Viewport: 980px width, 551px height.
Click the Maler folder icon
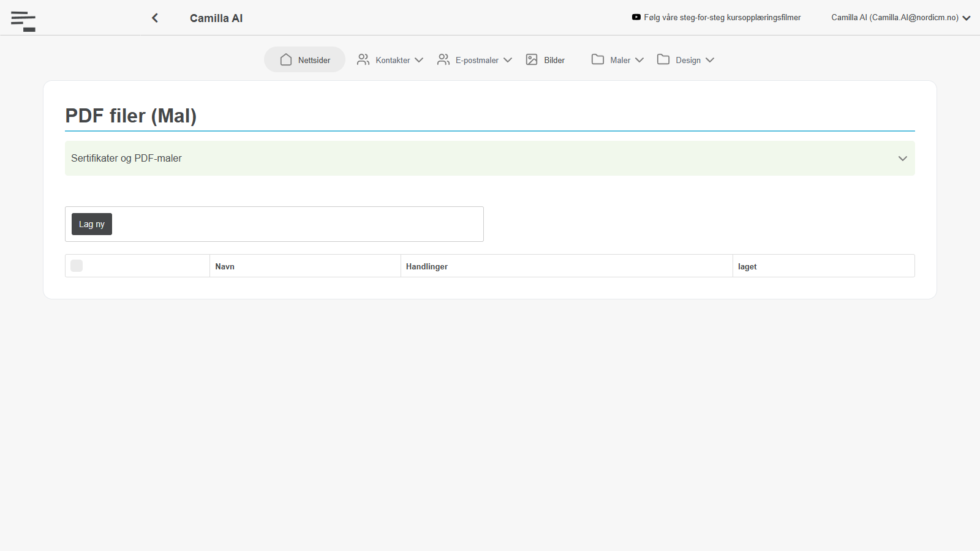point(598,59)
